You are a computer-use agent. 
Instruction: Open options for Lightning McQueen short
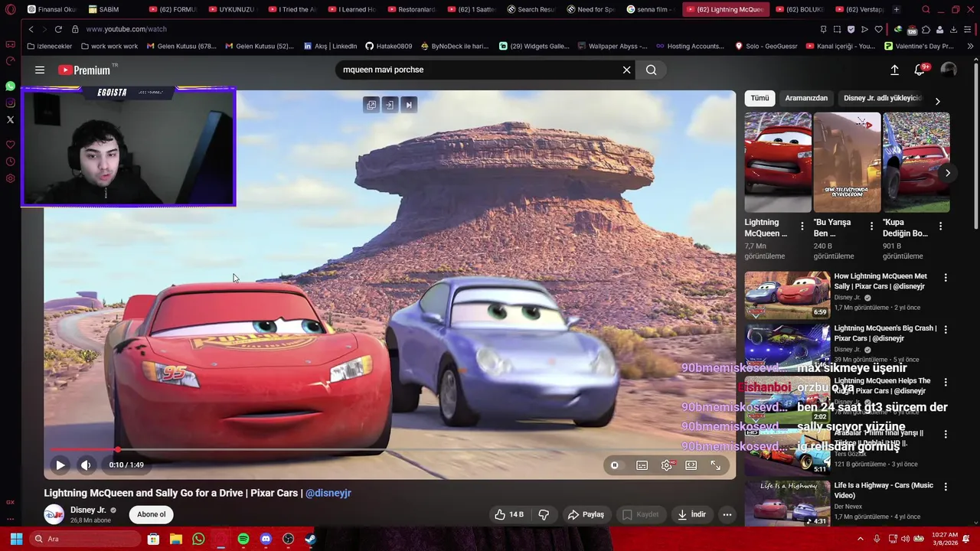point(802,226)
